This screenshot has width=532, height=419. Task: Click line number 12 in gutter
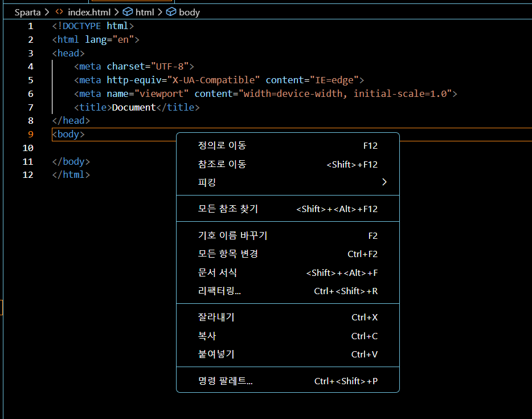[28, 175]
